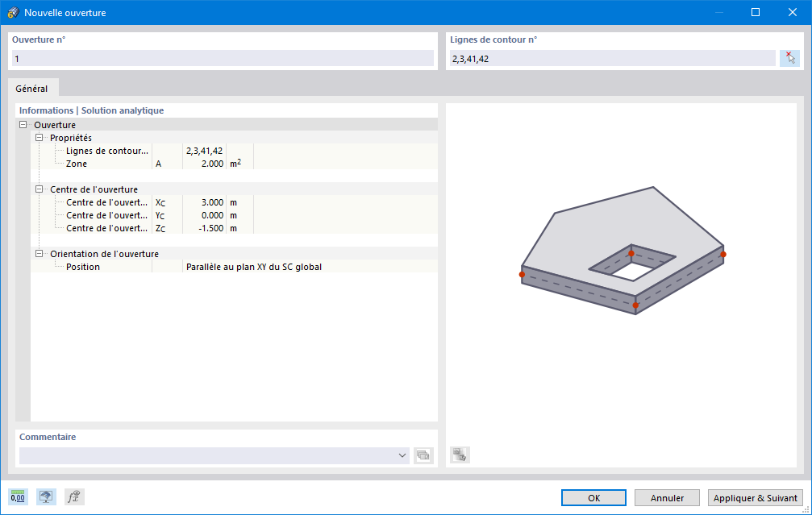Screen dimensions: 812x515
Task: Click the Ouverture n° input field
Action: 223,59
